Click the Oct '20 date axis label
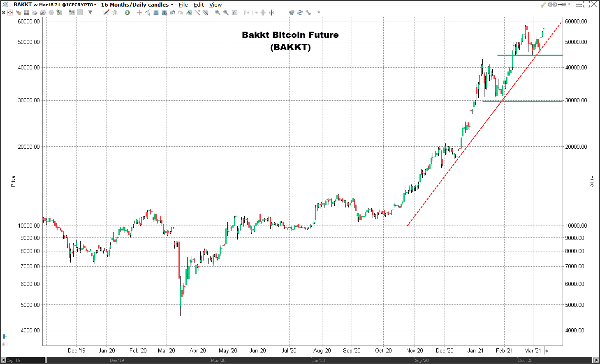The height and width of the screenshot is (364, 600). click(x=383, y=350)
